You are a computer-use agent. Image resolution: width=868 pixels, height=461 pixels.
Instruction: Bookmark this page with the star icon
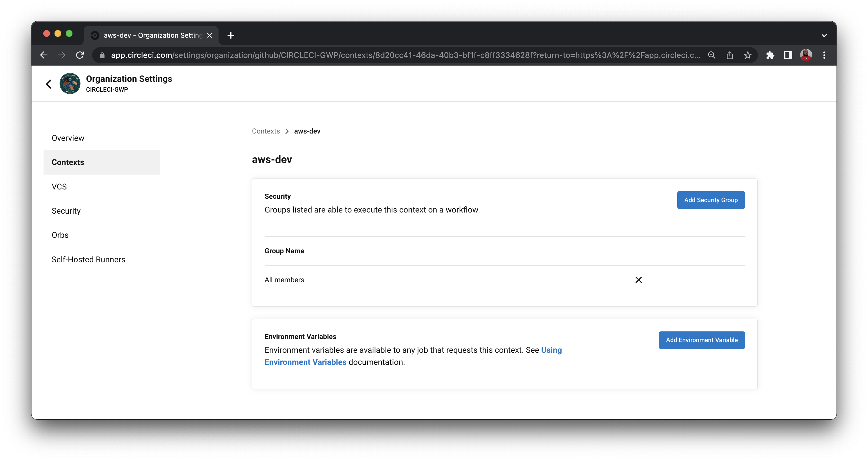pyautogui.click(x=748, y=55)
